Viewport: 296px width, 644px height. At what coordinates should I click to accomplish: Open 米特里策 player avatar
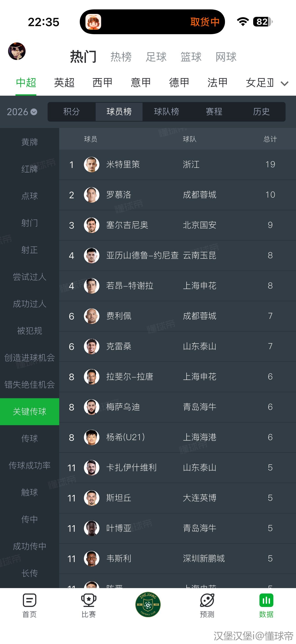(91, 165)
